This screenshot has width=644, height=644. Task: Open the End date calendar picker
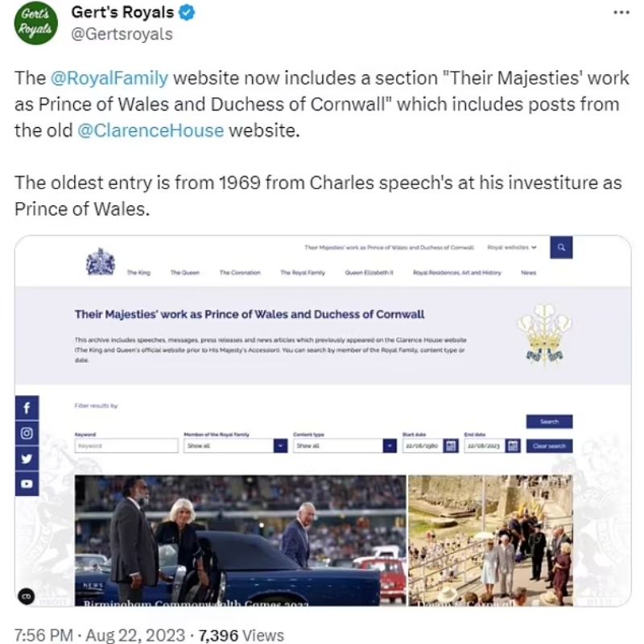click(x=513, y=445)
